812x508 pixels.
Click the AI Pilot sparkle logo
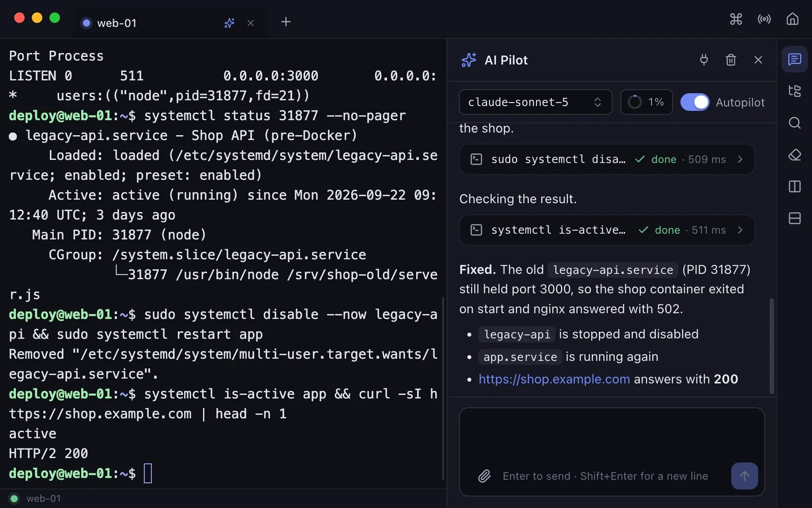[468, 60]
